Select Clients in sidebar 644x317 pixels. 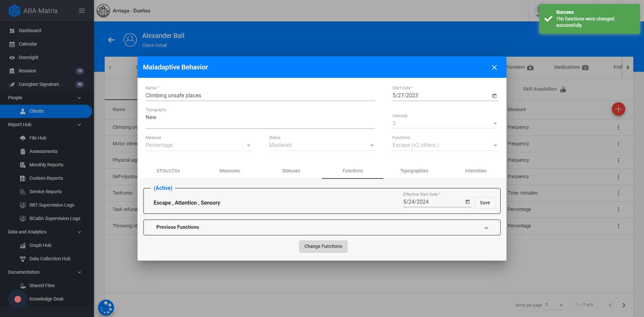click(x=46, y=111)
